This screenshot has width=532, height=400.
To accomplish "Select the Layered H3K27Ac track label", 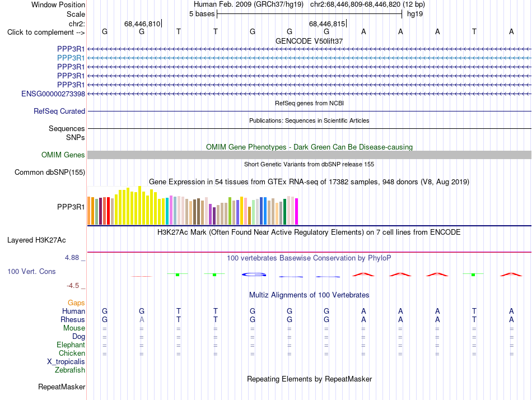I will pos(36,240).
